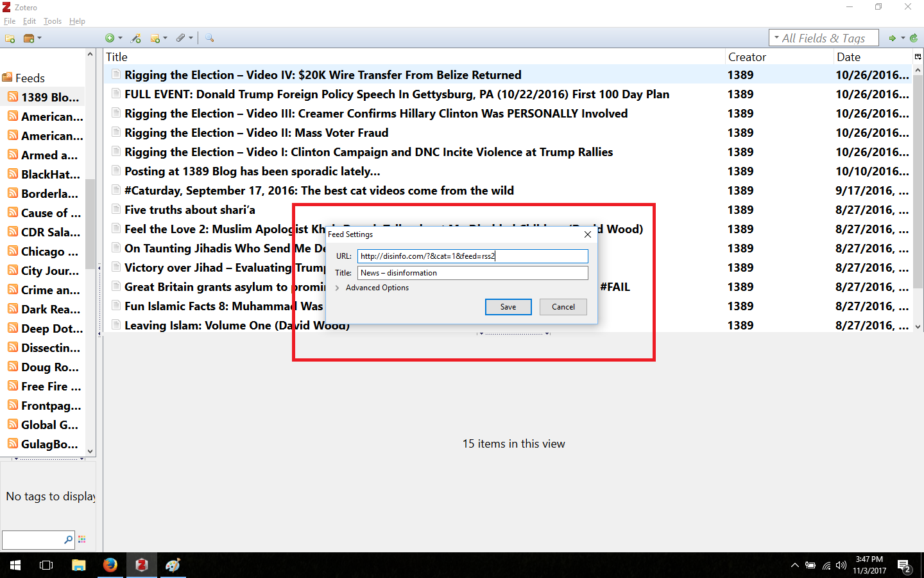Click the feed icon beside Cause of ...
Viewport: 924px width, 578px height.
pos(13,213)
